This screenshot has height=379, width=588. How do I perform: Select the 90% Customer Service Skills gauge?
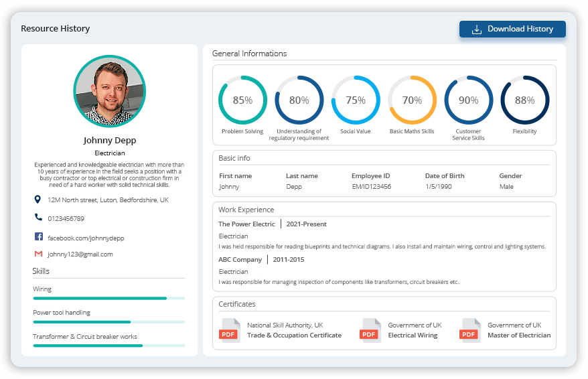468,100
